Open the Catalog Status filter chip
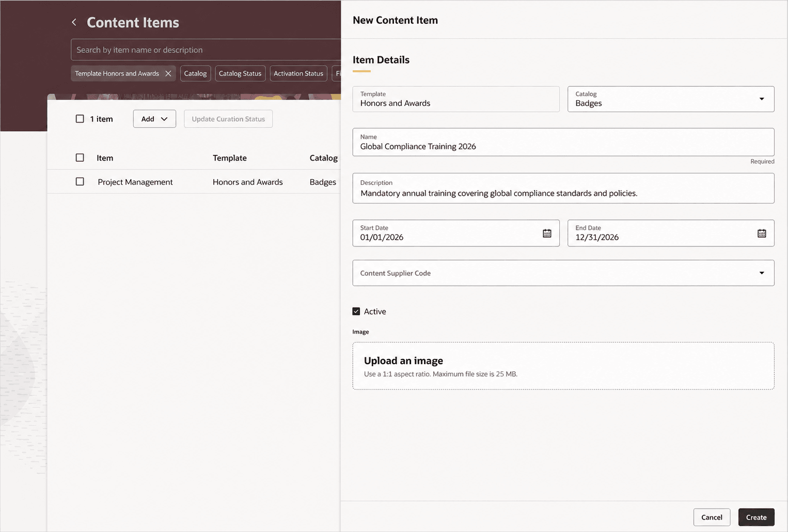 (x=240, y=73)
